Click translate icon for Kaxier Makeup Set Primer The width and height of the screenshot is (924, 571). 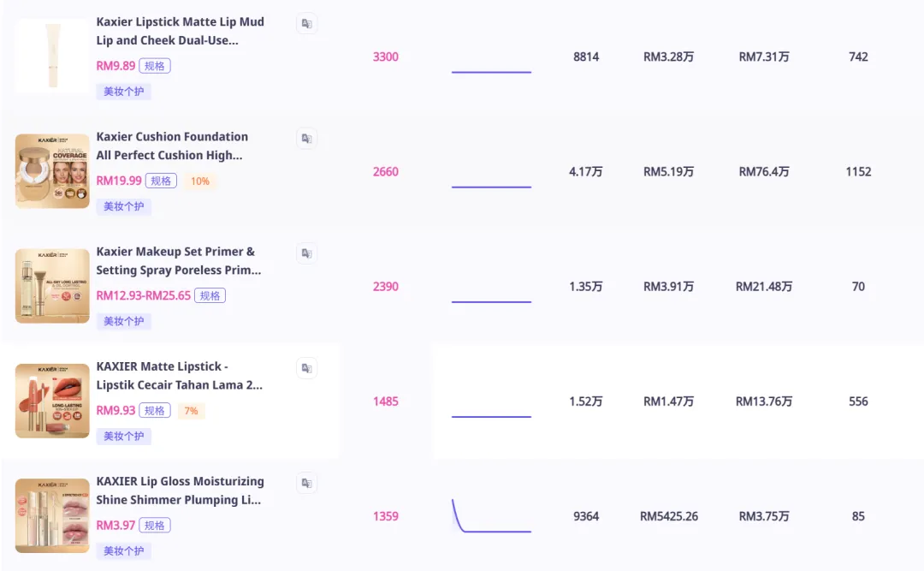click(306, 253)
